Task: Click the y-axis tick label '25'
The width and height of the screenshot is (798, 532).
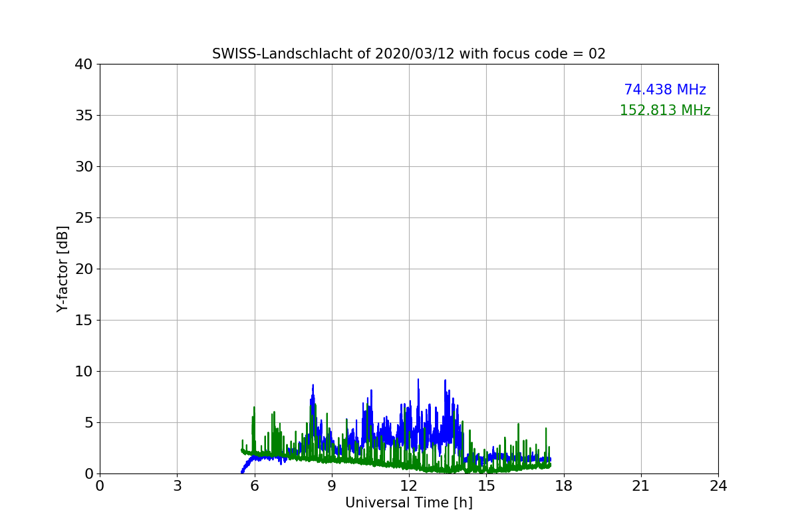Action: 84,218
